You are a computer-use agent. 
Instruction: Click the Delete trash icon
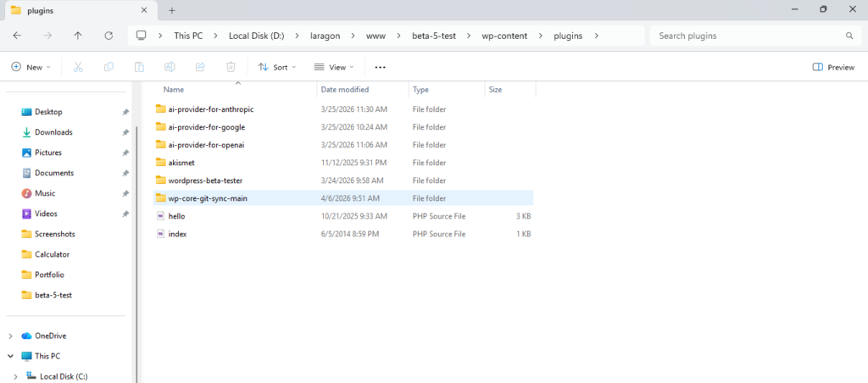click(231, 67)
